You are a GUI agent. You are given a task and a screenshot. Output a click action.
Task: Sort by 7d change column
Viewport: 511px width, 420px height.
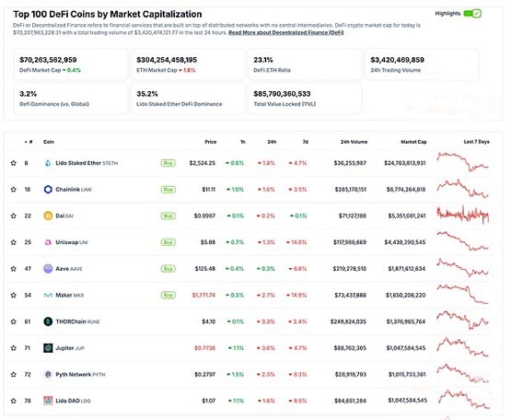306,142
